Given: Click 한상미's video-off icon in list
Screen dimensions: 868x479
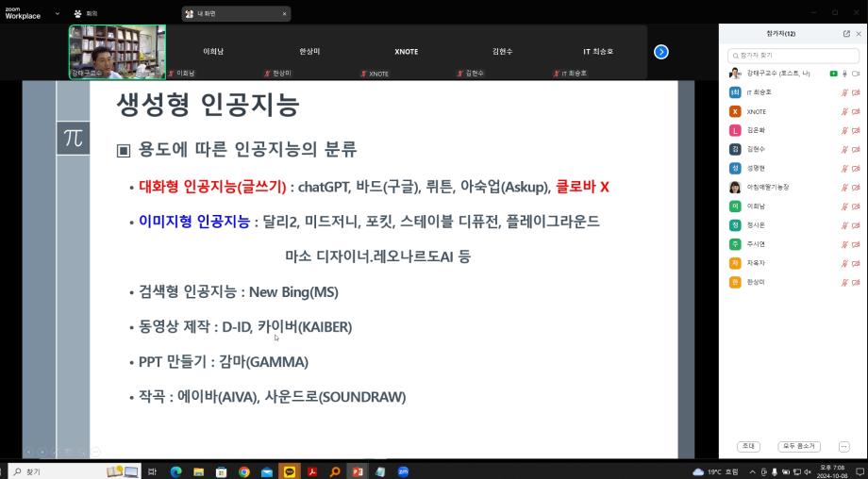Looking at the screenshot, I should point(856,282).
